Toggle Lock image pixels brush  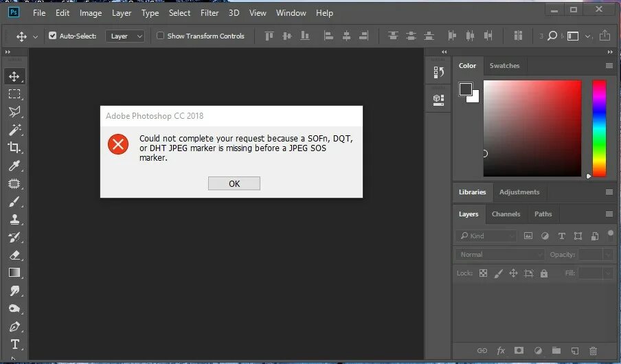tap(498, 273)
